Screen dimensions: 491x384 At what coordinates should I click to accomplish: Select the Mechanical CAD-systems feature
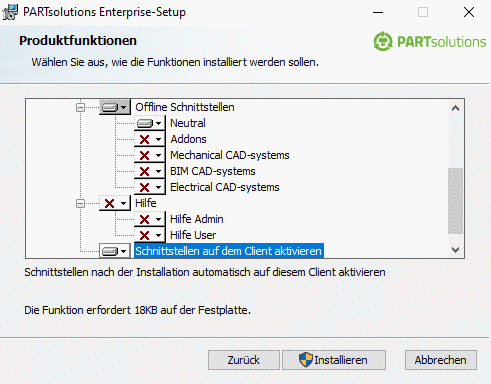pyautogui.click(x=230, y=155)
